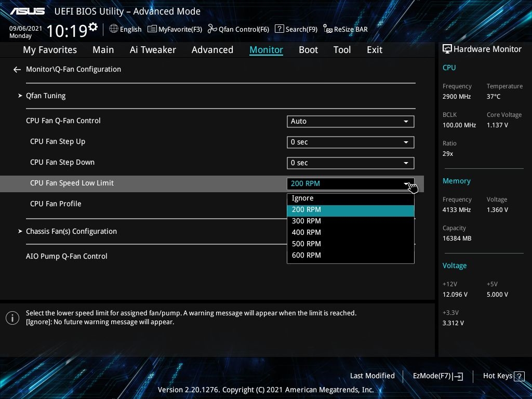Open the CPU Fan Step Up dropdown
This screenshot has height=399, width=532.
[x=351, y=142]
